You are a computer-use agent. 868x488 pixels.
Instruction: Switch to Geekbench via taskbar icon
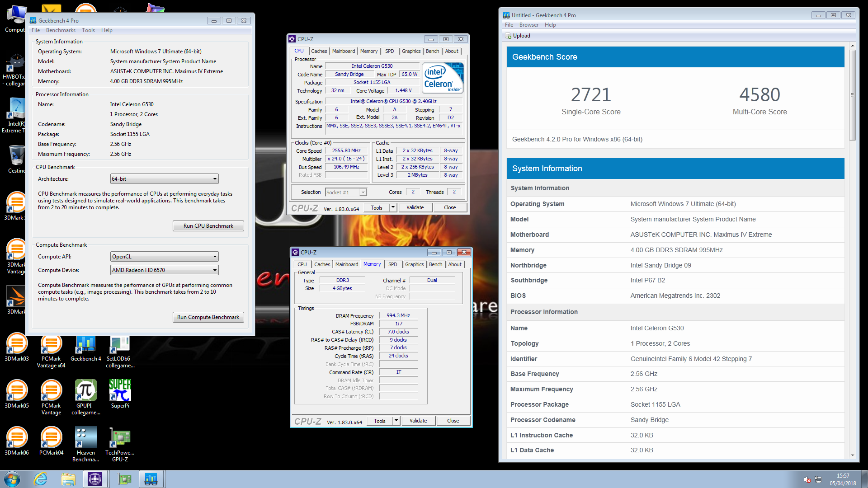[x=151, y=479]
